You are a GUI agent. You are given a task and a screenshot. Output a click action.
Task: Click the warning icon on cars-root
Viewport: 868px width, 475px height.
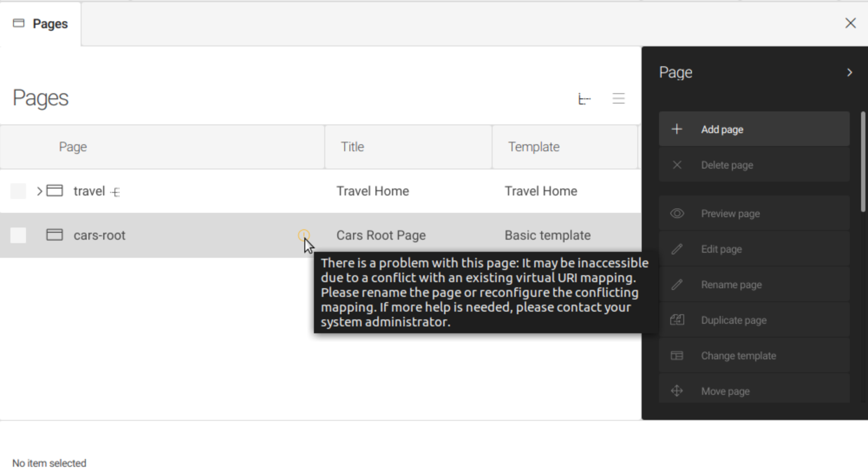303,234
